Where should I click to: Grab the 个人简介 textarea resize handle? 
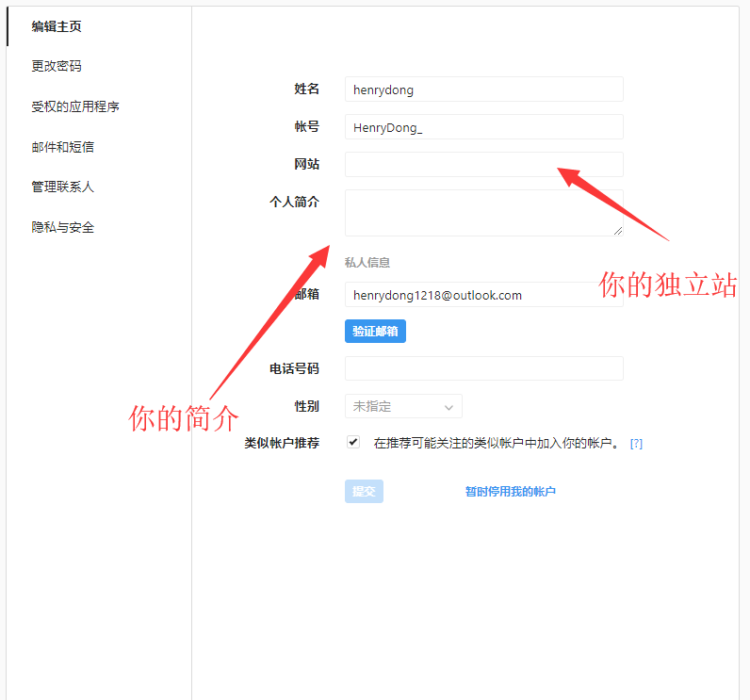(x=618, y=231)
